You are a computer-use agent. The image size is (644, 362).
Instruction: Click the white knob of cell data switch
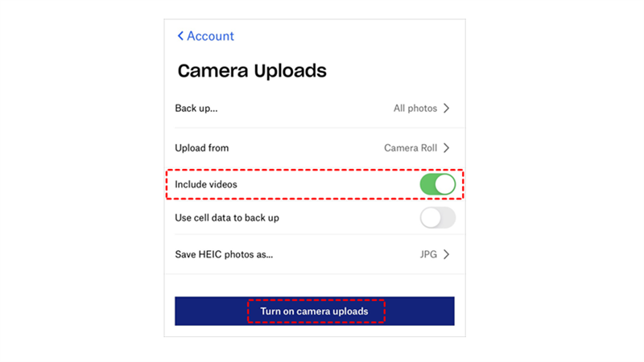(x=431, y=217)
